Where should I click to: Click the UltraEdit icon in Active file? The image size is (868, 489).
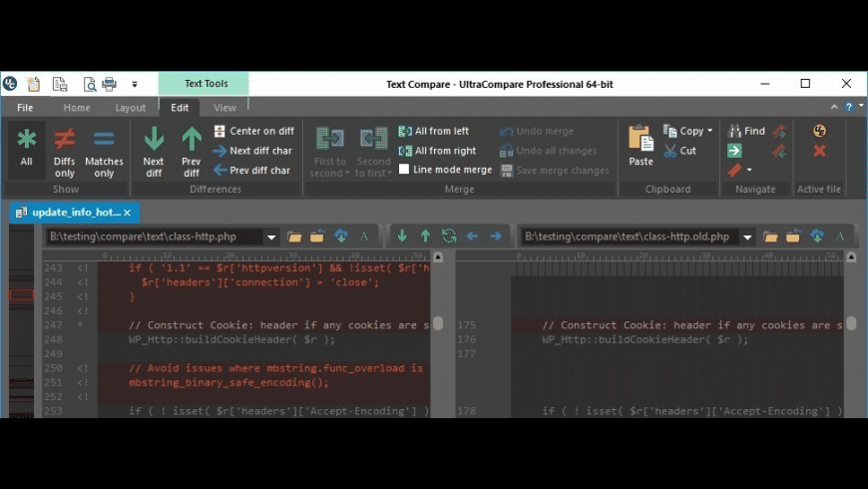coord(819,132)
